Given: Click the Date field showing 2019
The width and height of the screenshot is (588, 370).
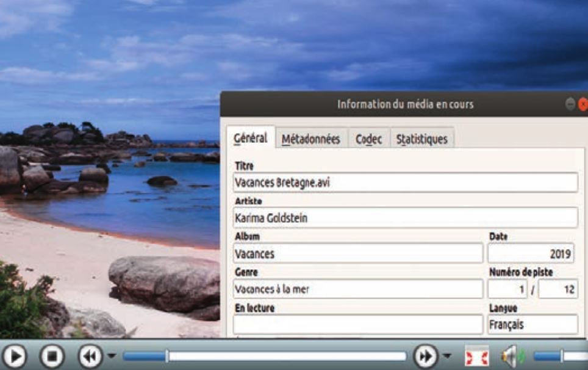Looking at the screenshot, I should click(x=530, y=253).
